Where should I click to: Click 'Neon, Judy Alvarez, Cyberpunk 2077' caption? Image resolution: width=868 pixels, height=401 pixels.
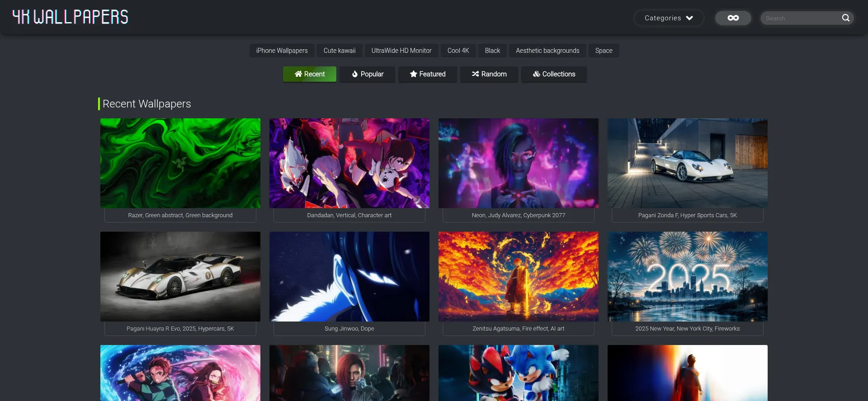pyautogui.click(x=519, y=215)
